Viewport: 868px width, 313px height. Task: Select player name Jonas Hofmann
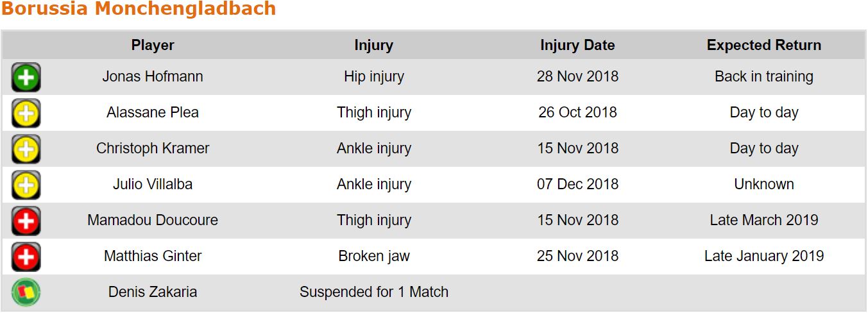point(153,76)
